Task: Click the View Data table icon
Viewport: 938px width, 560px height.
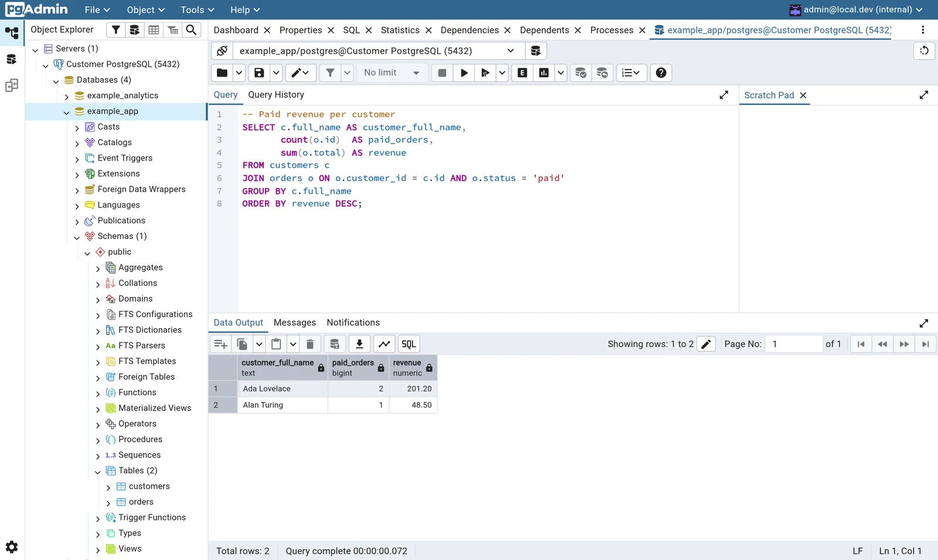Action: [154, 30]
